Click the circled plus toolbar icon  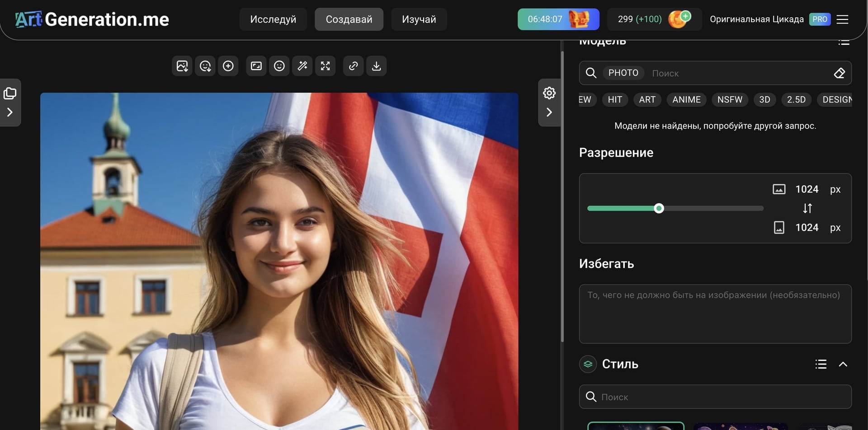[x=228, y=66]
